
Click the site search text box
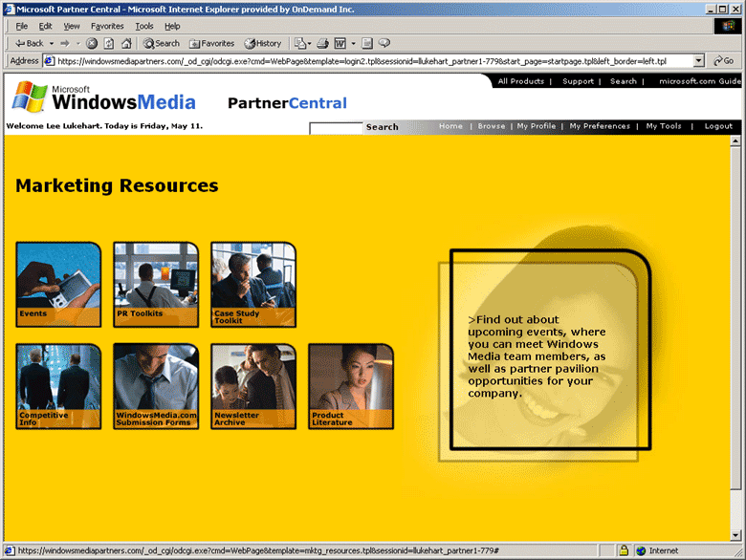[336, 128]
